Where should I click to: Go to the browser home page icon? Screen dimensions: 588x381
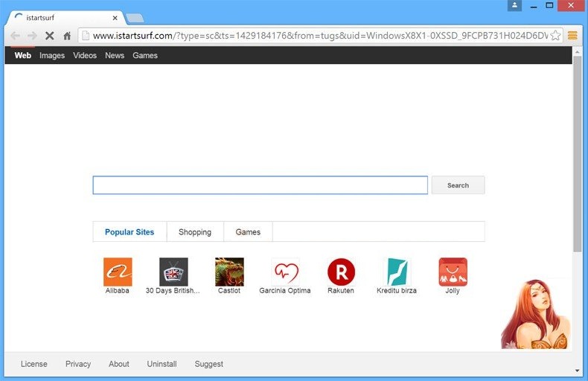click(x=67, y=36)
